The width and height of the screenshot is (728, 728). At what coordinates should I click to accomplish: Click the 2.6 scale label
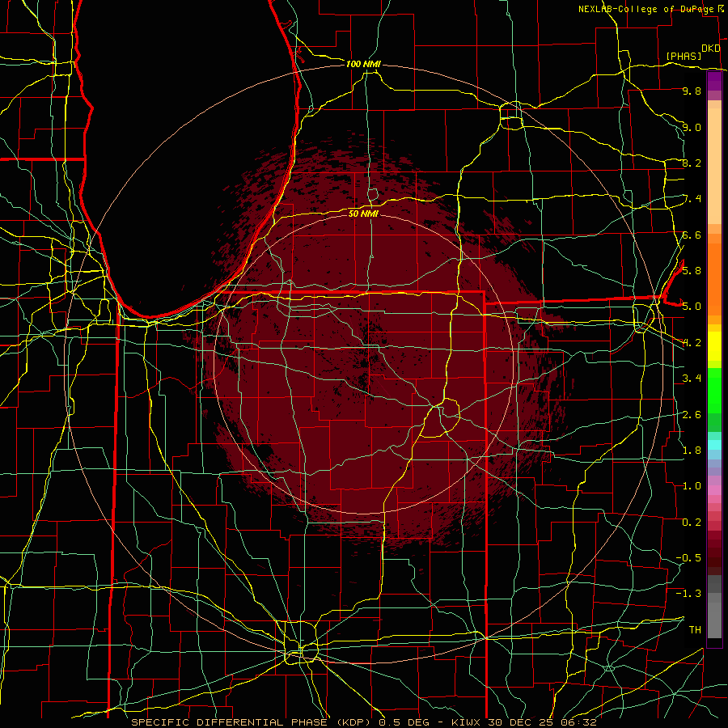pyautogui.click(x=692, y=414)
